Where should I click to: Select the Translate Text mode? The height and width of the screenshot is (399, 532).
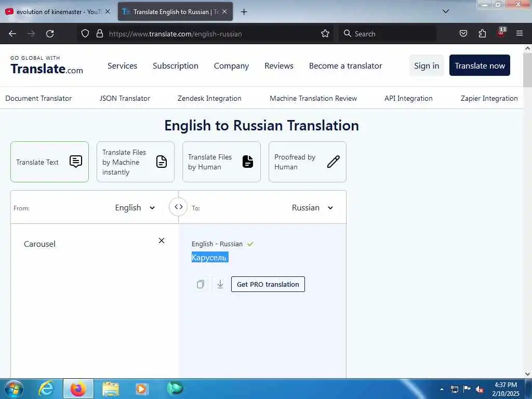pos(49,162)
